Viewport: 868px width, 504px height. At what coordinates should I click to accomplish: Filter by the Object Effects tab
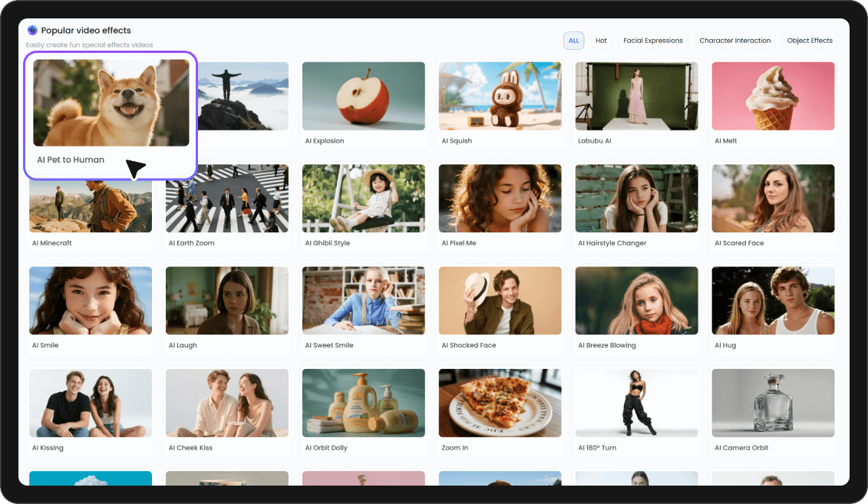click(810, 41)
